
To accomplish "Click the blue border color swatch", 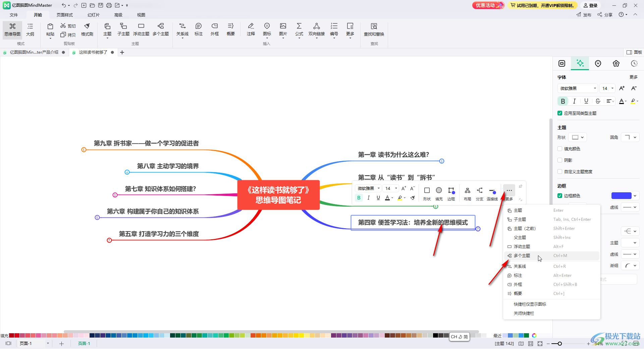I will click(621, 196).
